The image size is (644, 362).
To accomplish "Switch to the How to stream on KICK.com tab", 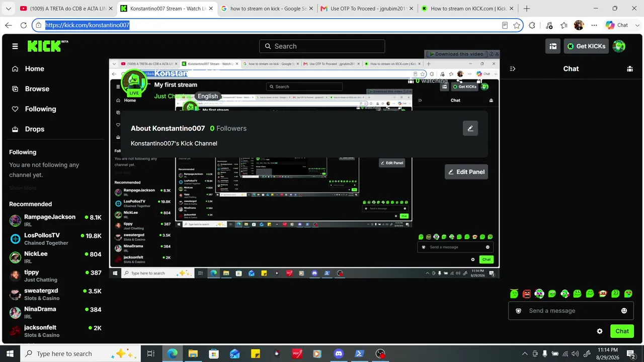I will coord(467,9).
